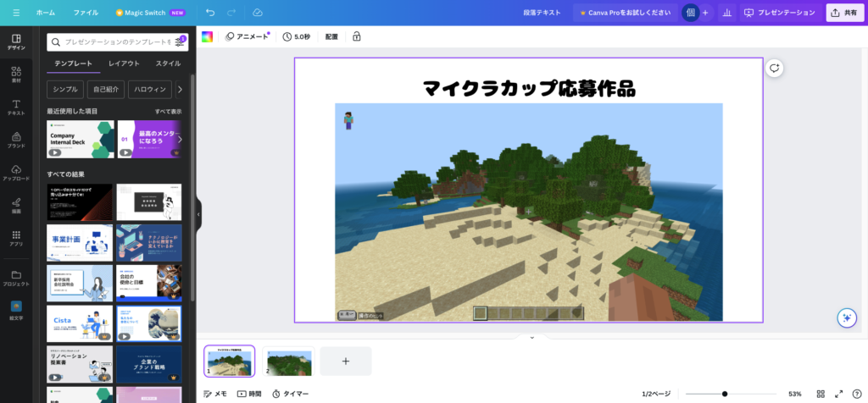This screenshot has height=403, width=868.
Task: Open the background color swatch
Action: pos(207,36)
